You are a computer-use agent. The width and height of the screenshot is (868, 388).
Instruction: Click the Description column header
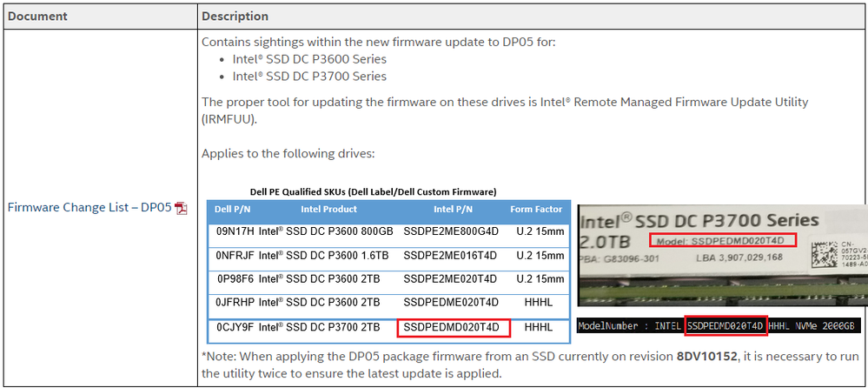[235, 17]
